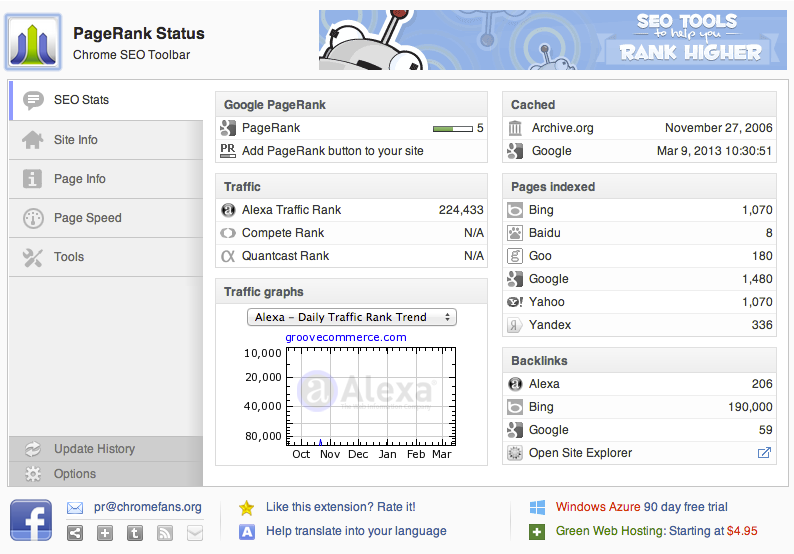This screenshot has width=794, height=554.
Task: Click the Page Speed gauge icon
Action: 33,218
